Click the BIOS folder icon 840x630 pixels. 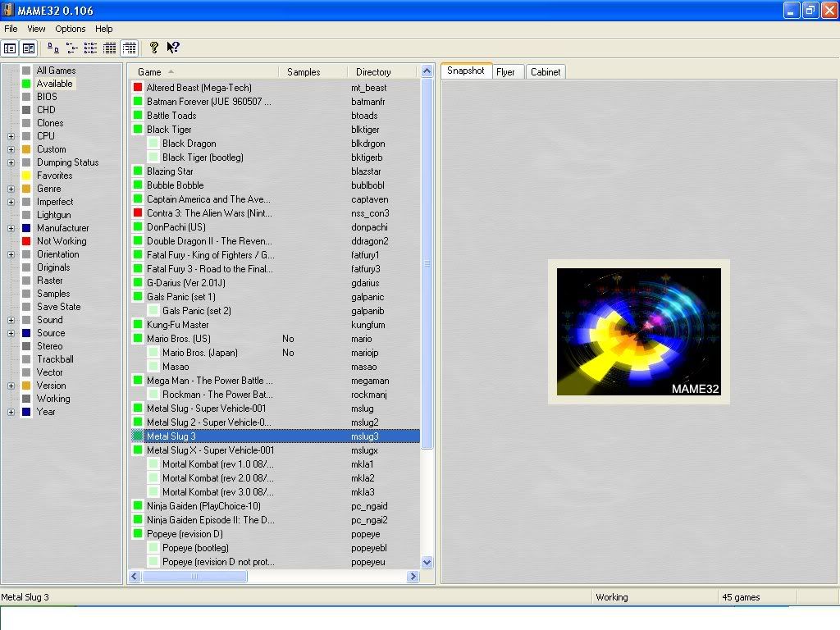click(x=25, y=97)
